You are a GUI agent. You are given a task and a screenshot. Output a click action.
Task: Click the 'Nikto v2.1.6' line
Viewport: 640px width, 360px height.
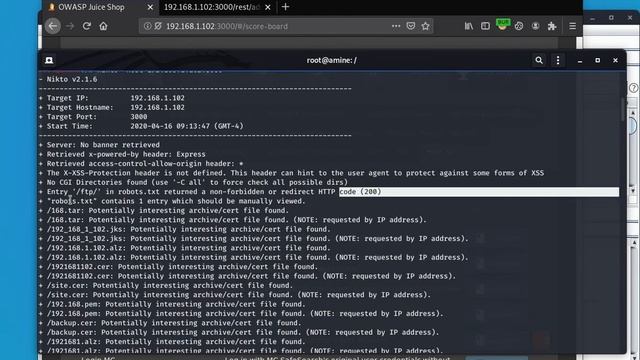69,79
